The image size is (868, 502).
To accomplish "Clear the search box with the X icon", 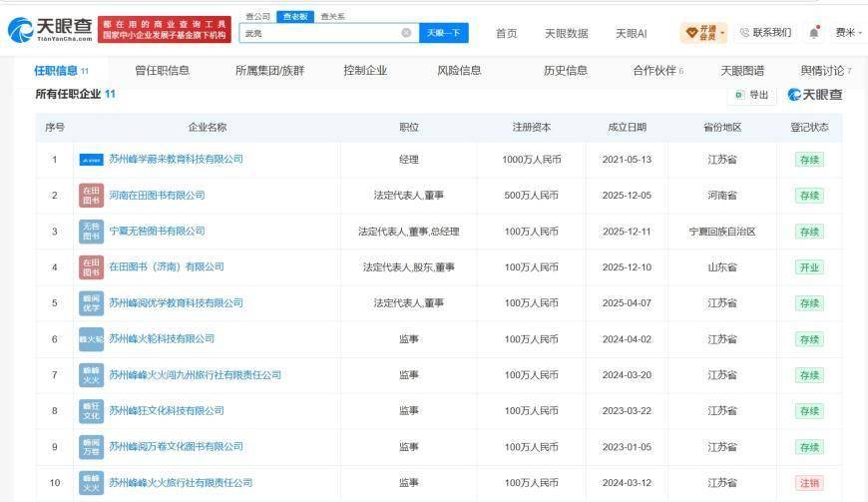I will (406, 33).
